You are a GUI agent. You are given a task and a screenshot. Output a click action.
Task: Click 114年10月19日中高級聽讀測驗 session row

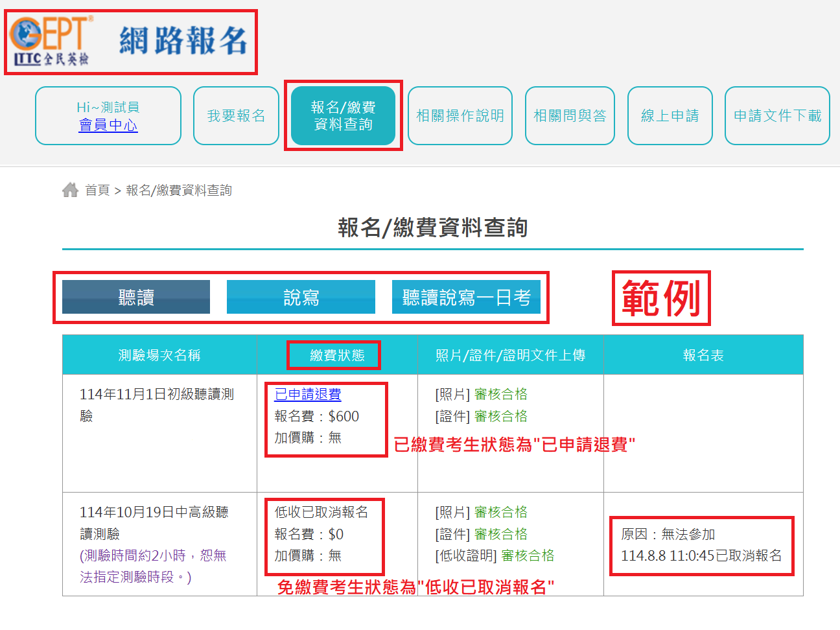click(x=154, y=522)
